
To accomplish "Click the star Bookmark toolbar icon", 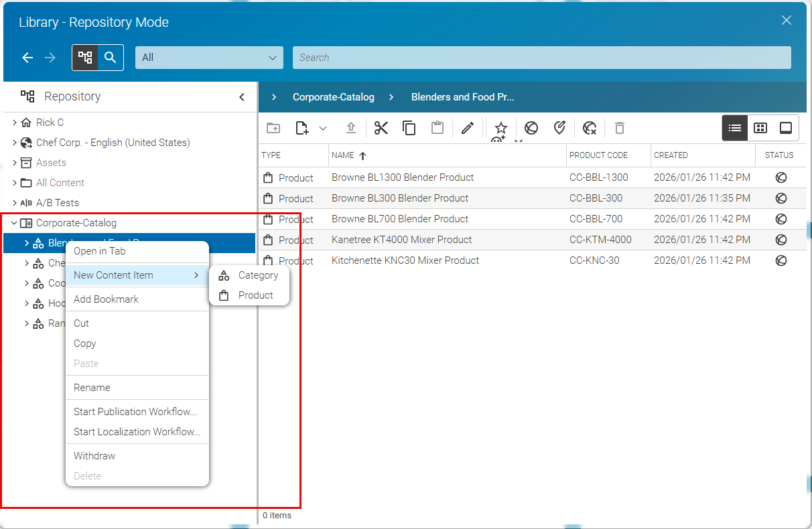I will coord(500,128).
